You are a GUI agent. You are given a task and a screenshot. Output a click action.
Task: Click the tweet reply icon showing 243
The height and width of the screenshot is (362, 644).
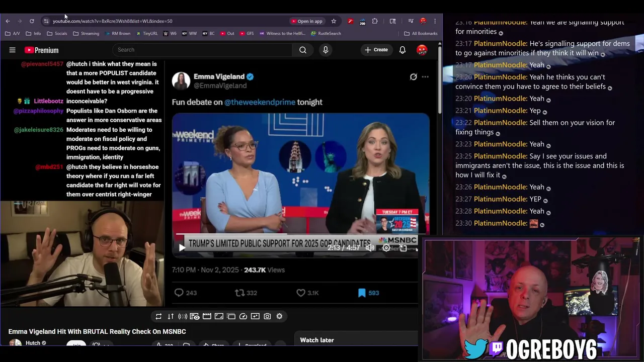(179, 293)
